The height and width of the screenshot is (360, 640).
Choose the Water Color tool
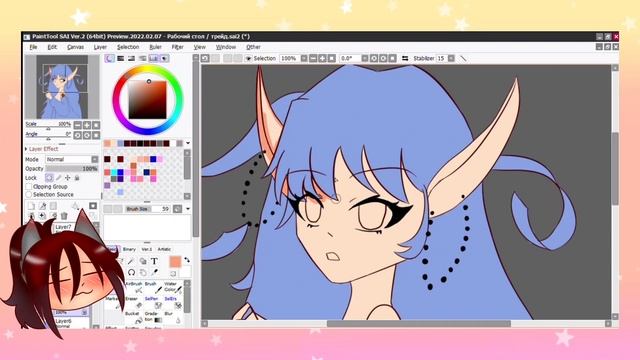[172, 287]
